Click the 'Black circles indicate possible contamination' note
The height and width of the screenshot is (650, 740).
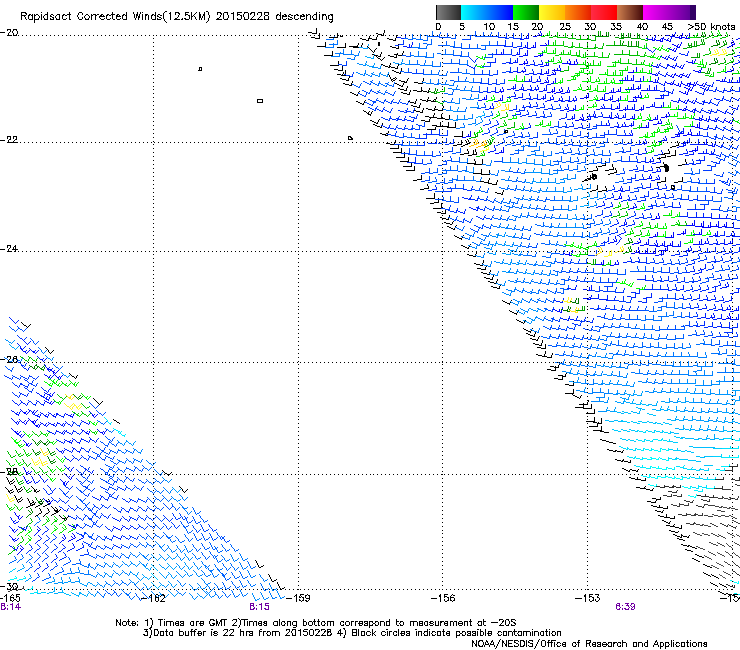click(451, 633)
